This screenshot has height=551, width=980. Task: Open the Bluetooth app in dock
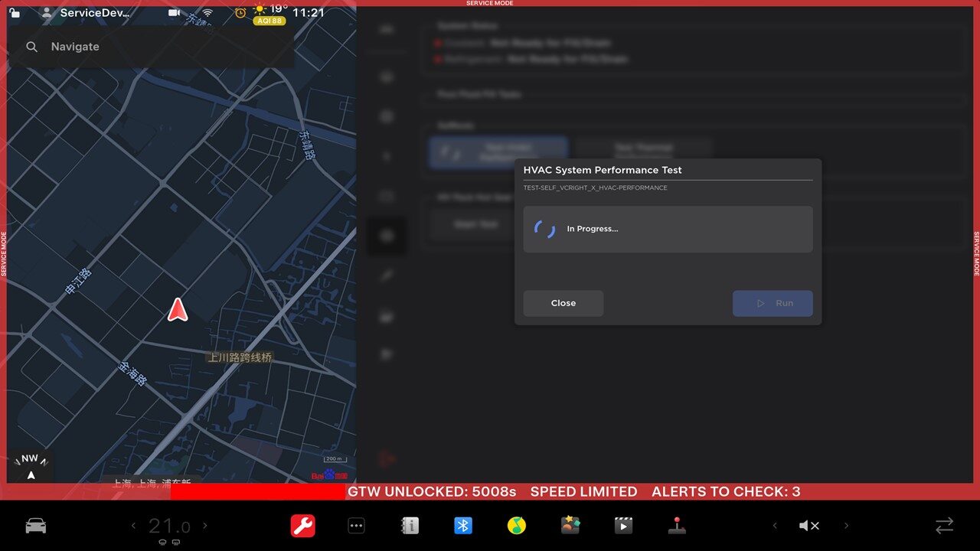(x=463, y=526)
